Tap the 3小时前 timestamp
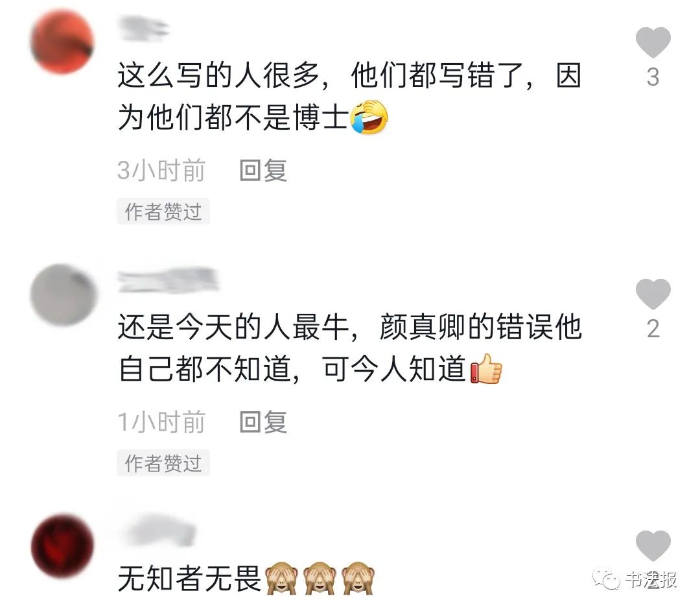 click(x=161, y=170)
